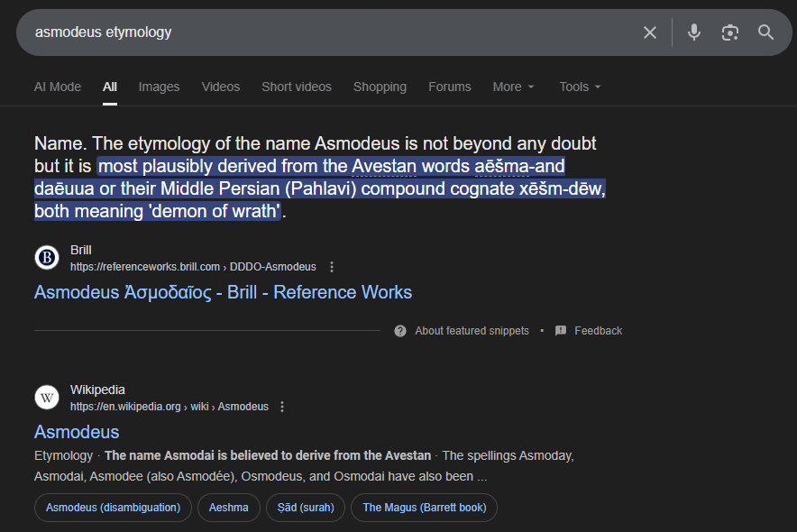Open the Tools dropdown
This screenshot has width=797, height=532.
click(x=580, y=87)
